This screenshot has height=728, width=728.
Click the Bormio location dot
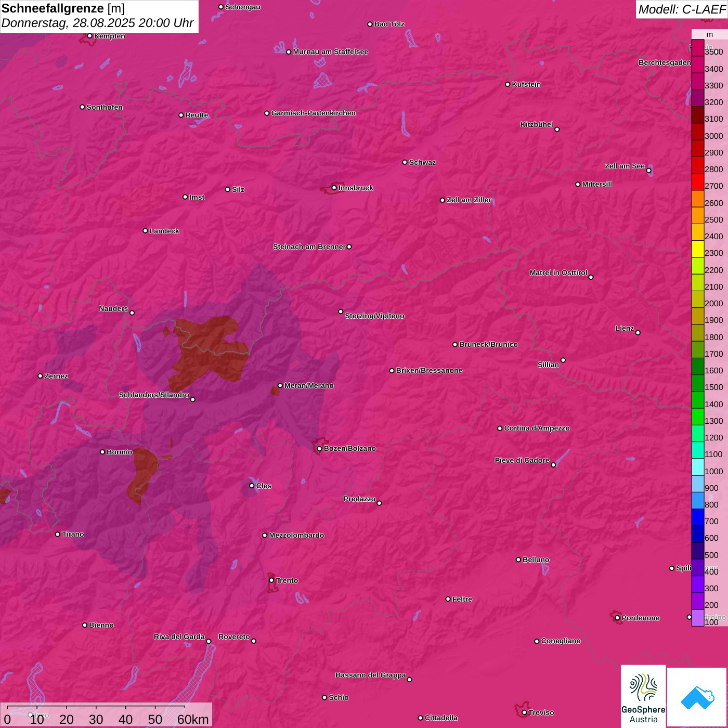tap(102, 452)
